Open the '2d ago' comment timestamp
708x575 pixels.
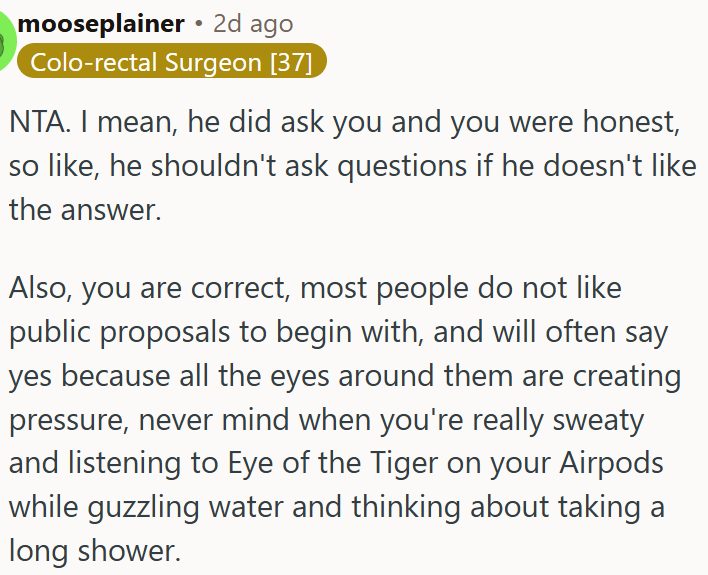[253, 24]
